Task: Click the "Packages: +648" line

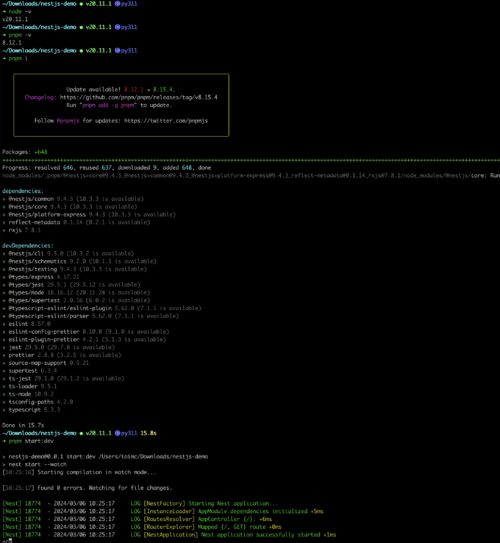Action: pos(25,152)
